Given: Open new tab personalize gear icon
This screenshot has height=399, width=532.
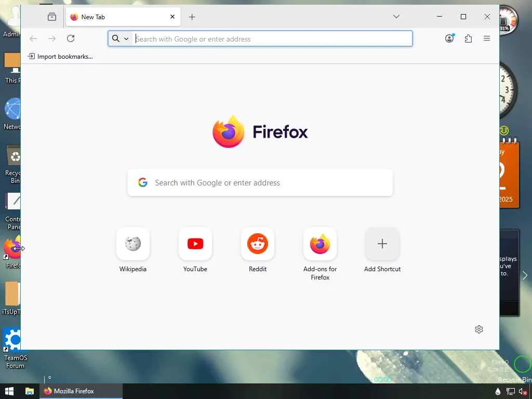Looking at the screenshot, I should (x=478, y=329).
